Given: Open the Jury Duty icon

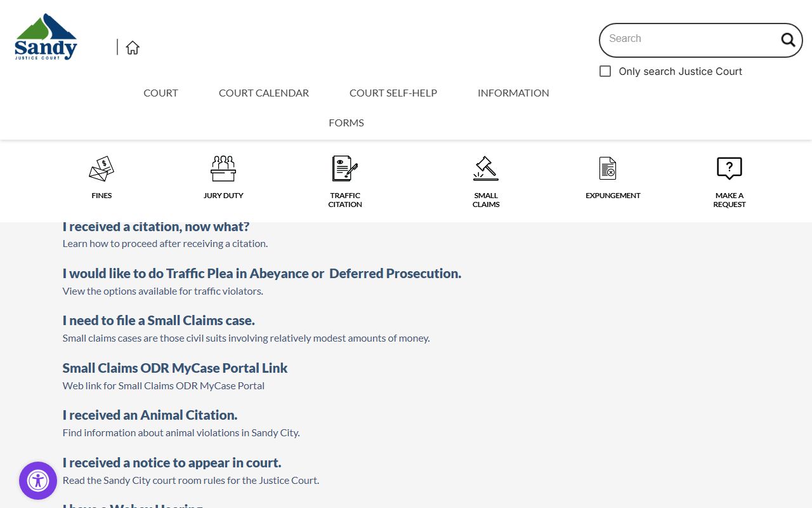Looking at the screenshot, I should click(223, 169).
